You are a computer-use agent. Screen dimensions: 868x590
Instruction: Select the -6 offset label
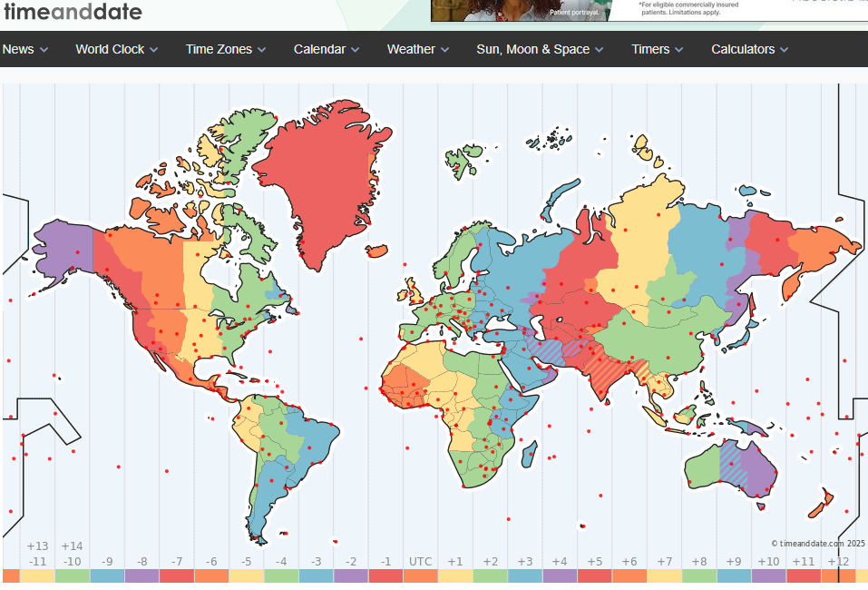(x=211, y=561)
